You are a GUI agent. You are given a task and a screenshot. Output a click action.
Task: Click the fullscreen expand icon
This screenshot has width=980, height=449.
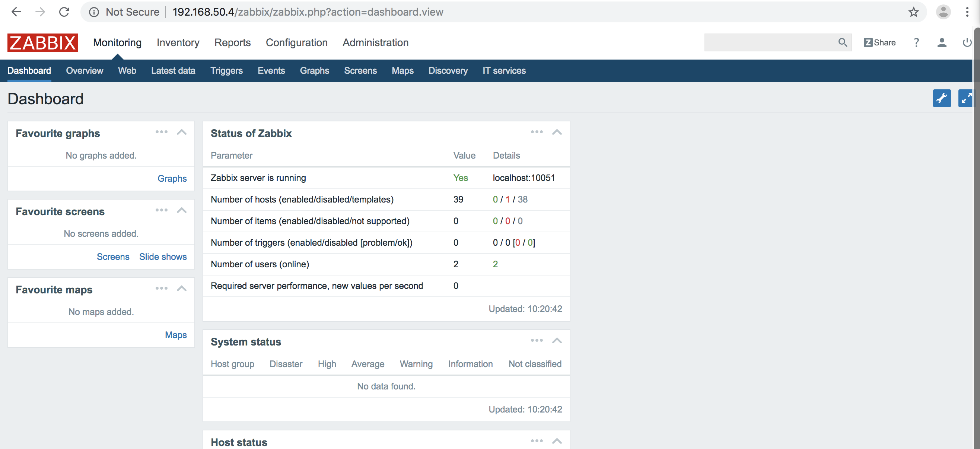point(965,98)
